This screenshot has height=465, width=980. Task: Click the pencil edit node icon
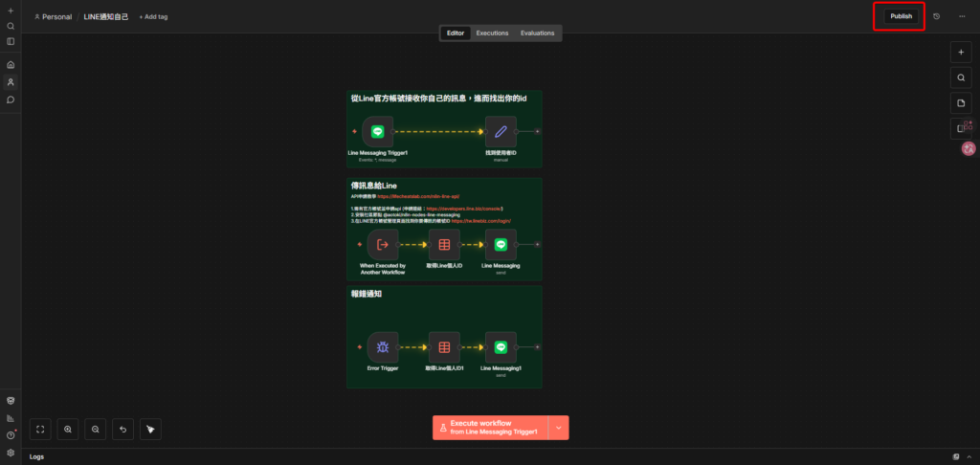pos(501,132)
